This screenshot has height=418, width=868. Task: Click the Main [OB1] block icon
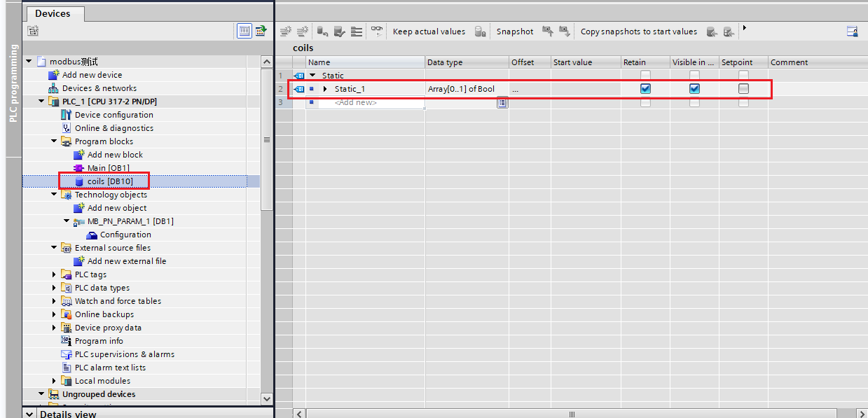coord(78,168)
